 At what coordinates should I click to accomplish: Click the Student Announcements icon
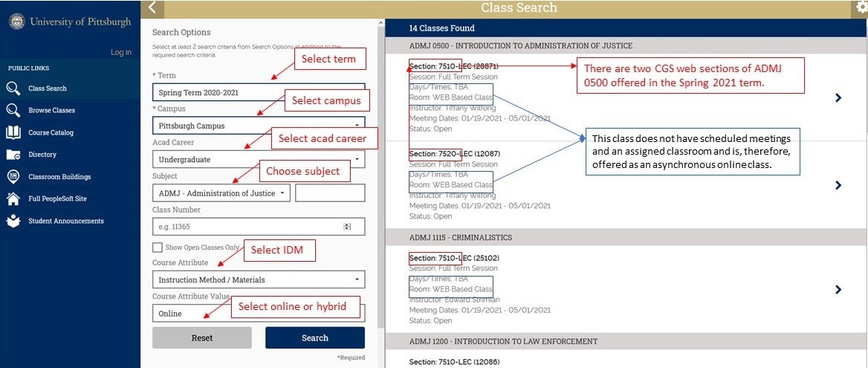tap(13, 221)
